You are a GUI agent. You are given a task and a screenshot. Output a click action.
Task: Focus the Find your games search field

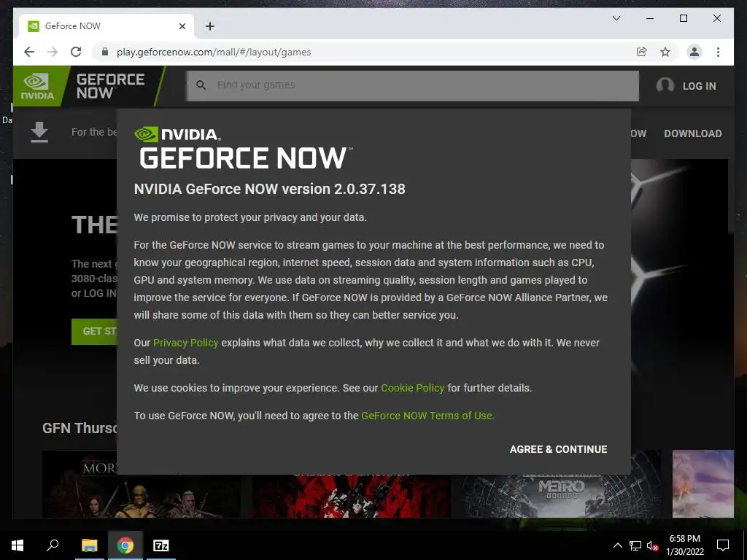(413, 86)
